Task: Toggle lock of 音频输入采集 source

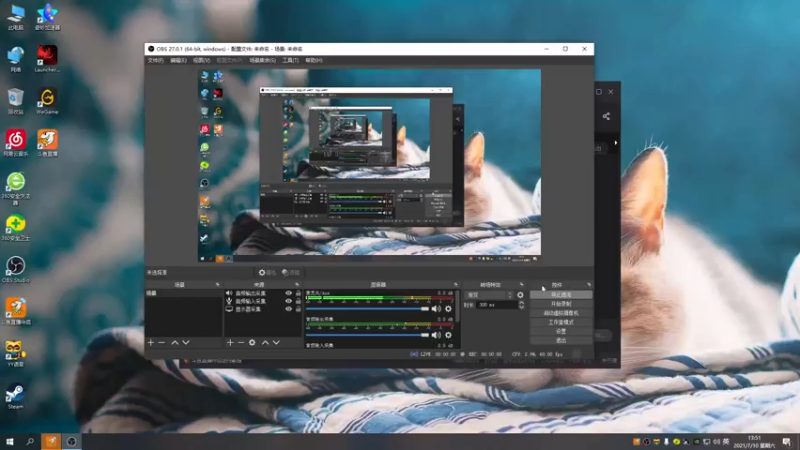Action: click(x=298, y=301)
